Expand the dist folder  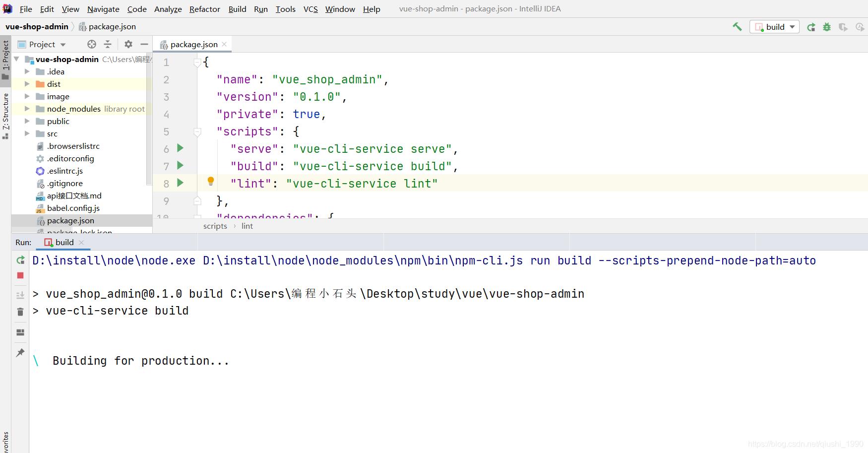tap(27, 84)
